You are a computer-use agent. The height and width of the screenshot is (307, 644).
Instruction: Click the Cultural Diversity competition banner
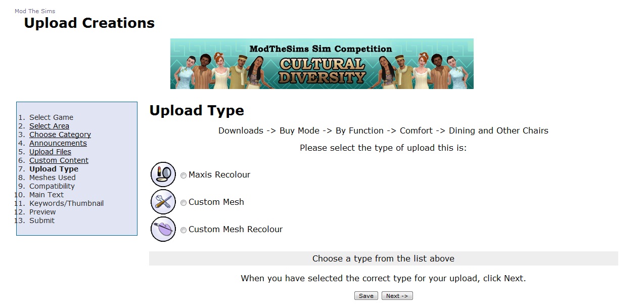(x=321, y=64)
